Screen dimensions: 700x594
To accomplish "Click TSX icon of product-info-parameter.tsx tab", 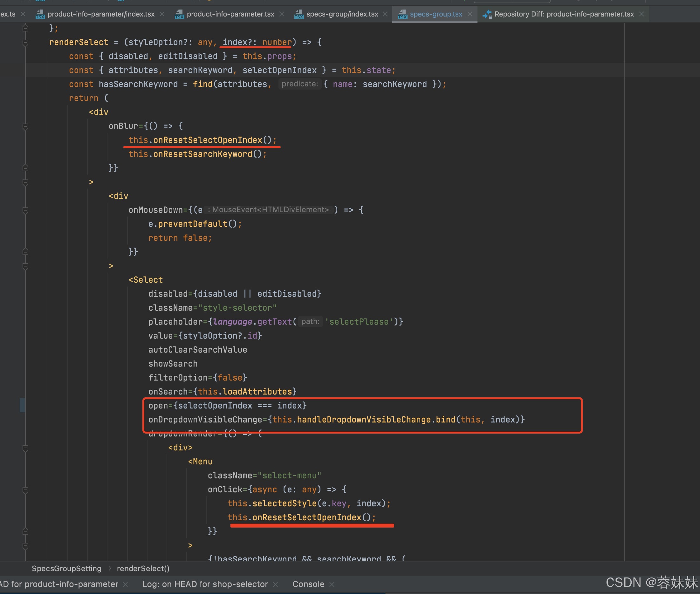I will click(179, 15).
